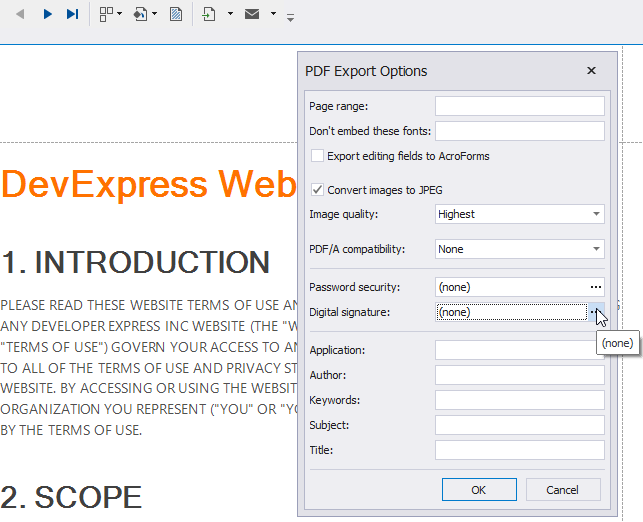Click the Subject input field
The width and height of the screenshot is (643, 522).
(x=520, y=425)
